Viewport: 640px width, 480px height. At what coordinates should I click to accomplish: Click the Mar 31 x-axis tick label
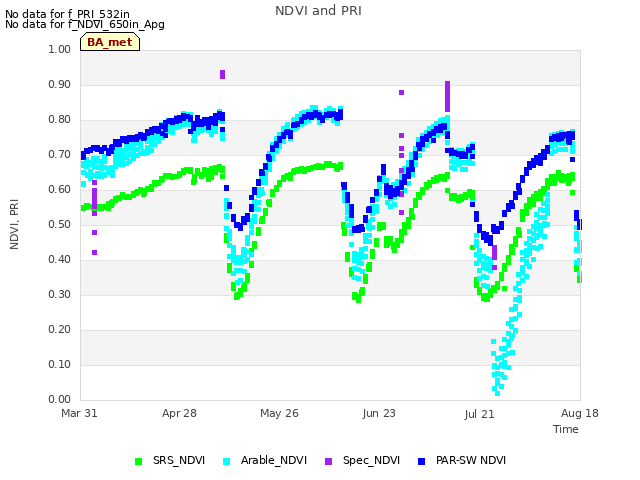(x=79, y=413)
